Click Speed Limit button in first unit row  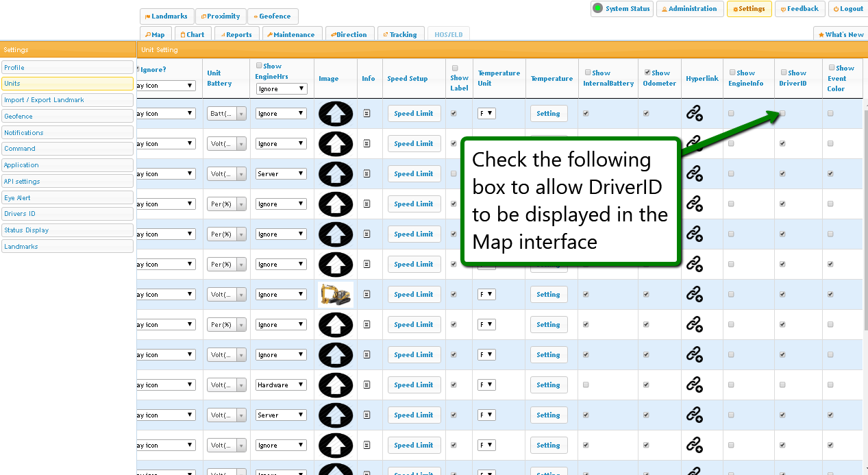[x=414, y=114]
